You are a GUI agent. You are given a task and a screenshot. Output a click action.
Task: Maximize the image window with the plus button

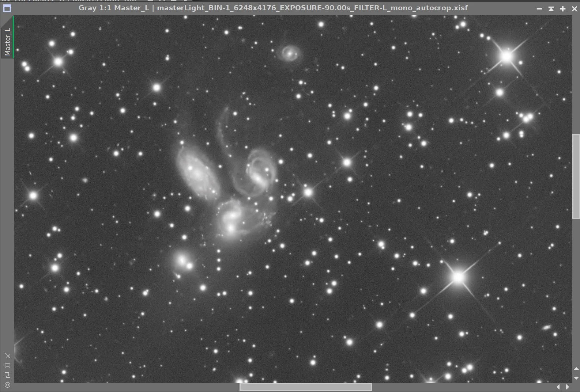coord(563,8)
